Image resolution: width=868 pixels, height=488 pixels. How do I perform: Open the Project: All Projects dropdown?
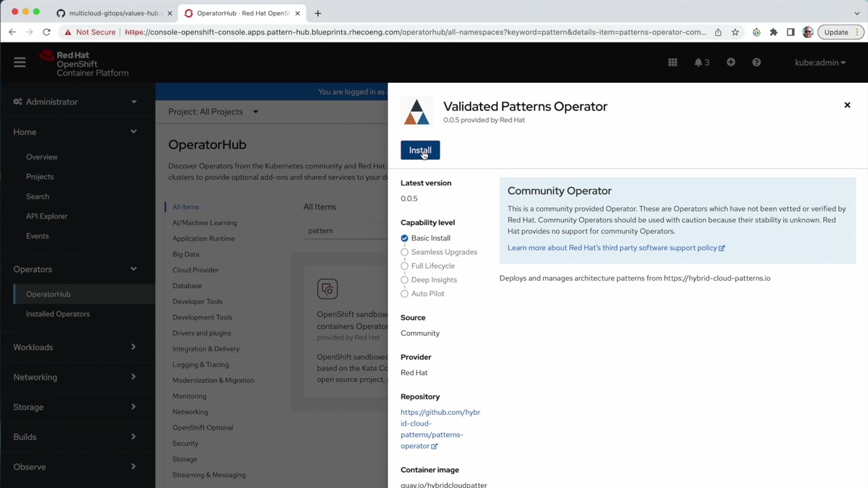pos(213,112)
